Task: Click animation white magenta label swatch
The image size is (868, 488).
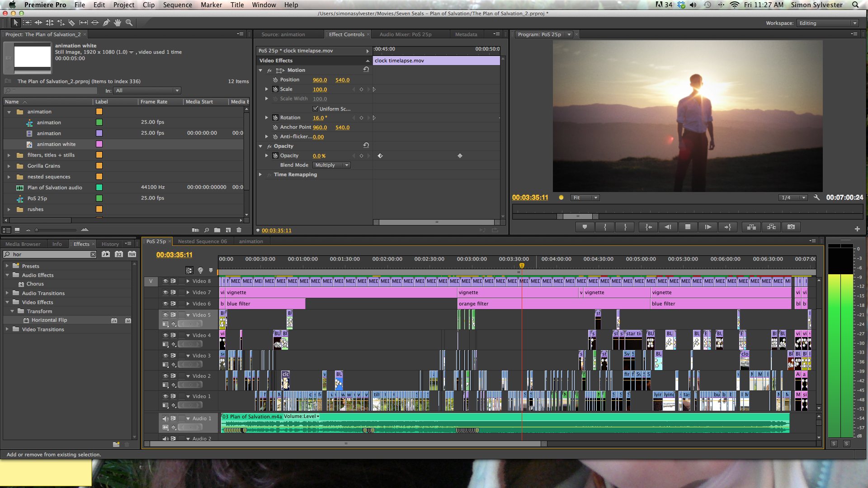Action: 99,144
